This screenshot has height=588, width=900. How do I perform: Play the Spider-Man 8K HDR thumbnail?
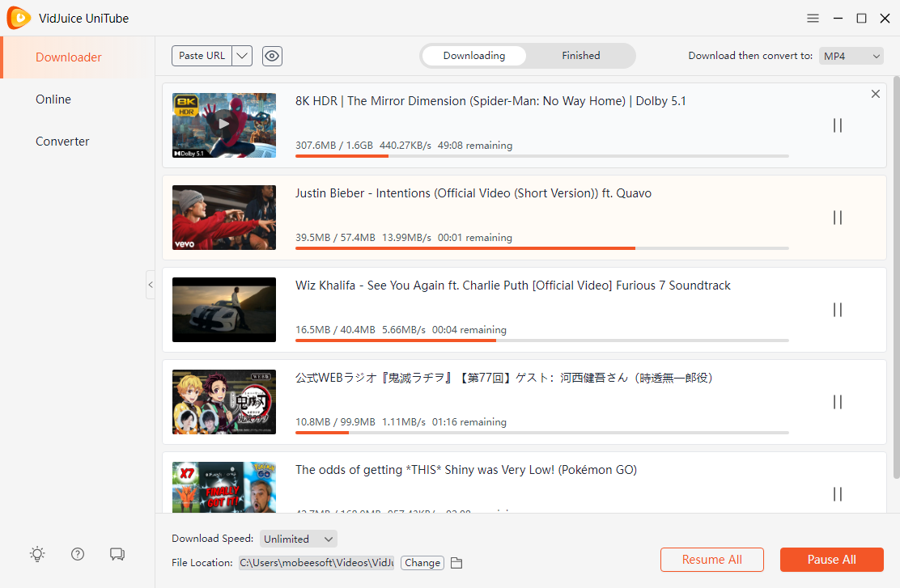pos(224,125)
